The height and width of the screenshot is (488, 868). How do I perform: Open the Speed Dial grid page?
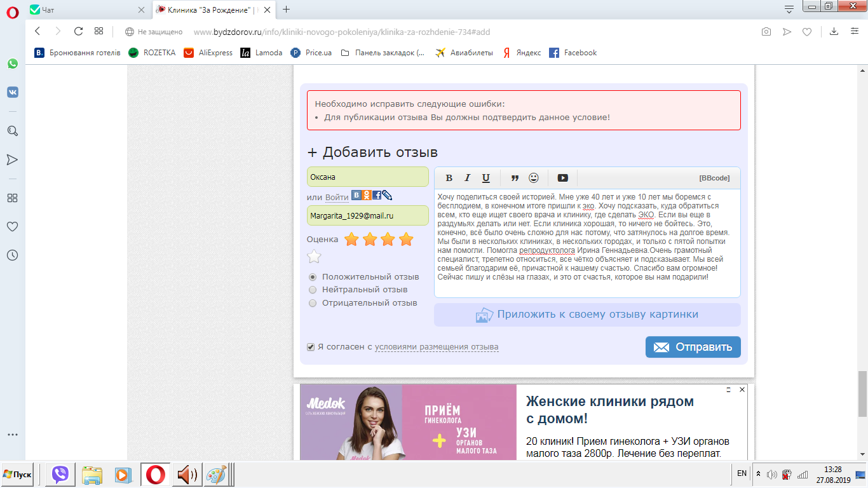pyautogui.click(x=98, y=31)
